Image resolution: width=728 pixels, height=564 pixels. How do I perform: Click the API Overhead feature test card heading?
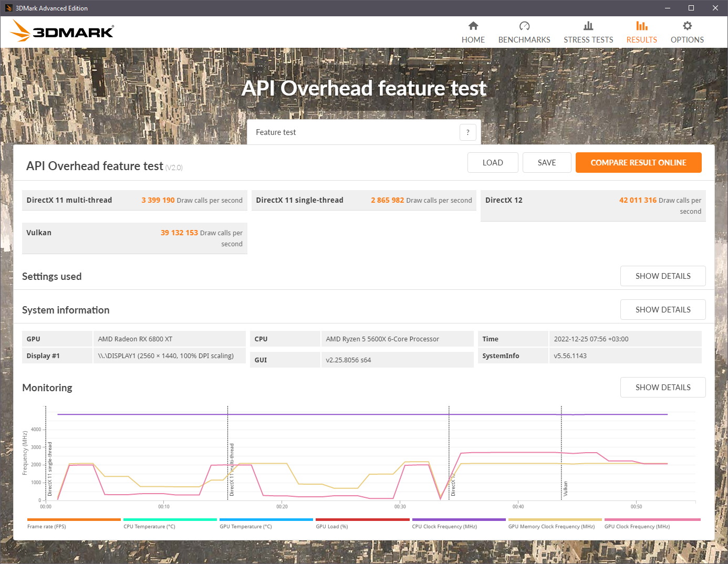click(x=95, y=166)
